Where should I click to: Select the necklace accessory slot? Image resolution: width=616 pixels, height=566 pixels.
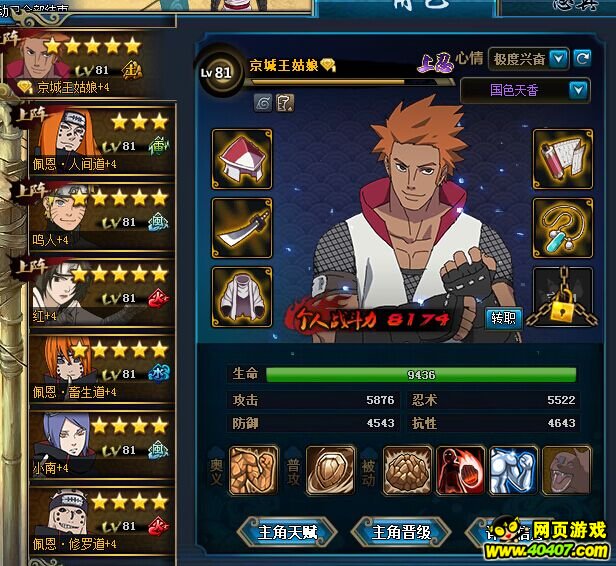pos(563,228)
